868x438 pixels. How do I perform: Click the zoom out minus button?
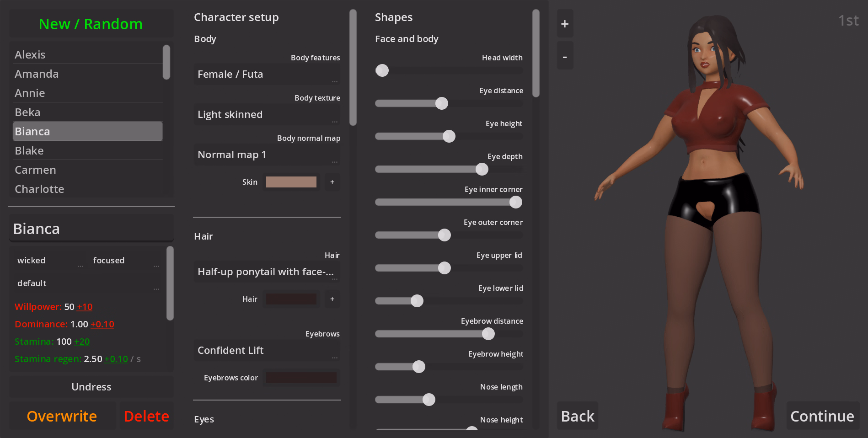pos(565,57)
